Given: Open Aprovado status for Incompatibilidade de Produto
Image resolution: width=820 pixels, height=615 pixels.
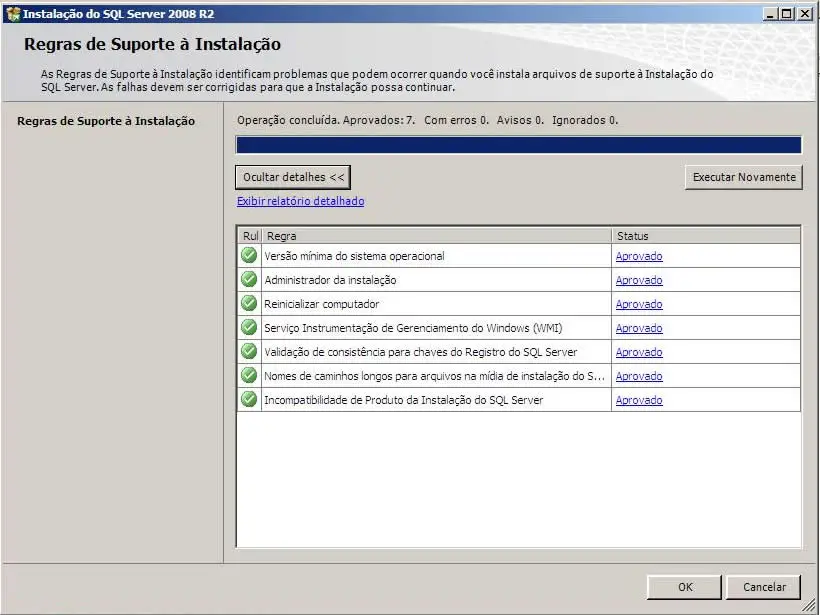Looking at the screenshot, I should (x=639, y=401).
